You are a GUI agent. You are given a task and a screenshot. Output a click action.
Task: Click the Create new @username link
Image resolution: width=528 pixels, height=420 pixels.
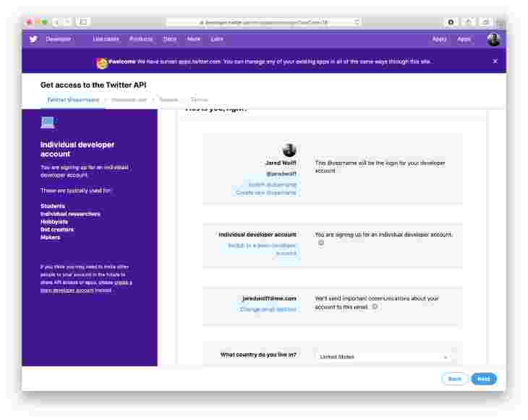266,192
